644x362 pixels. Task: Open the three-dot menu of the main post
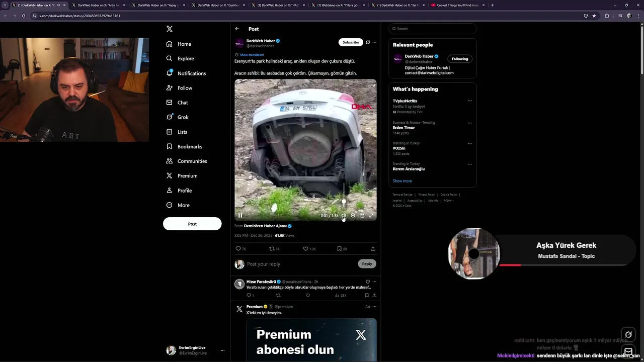click(x=374, y=42)
